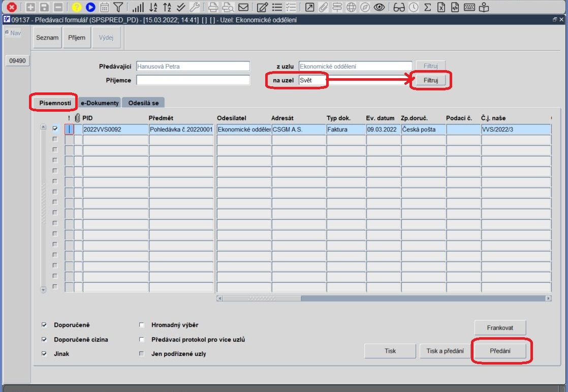Click the envelope mail icon

click(243, 7)
